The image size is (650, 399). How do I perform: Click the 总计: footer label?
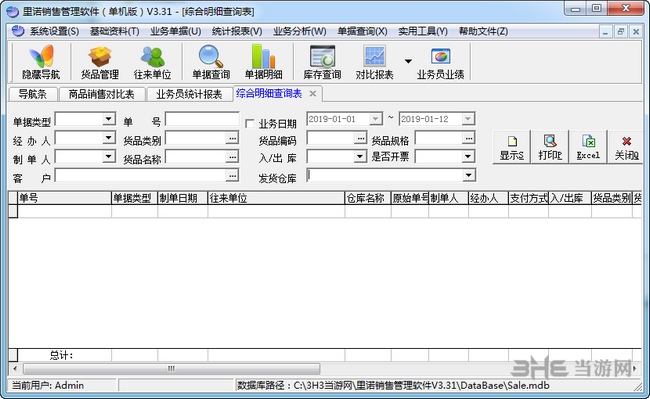61,355
